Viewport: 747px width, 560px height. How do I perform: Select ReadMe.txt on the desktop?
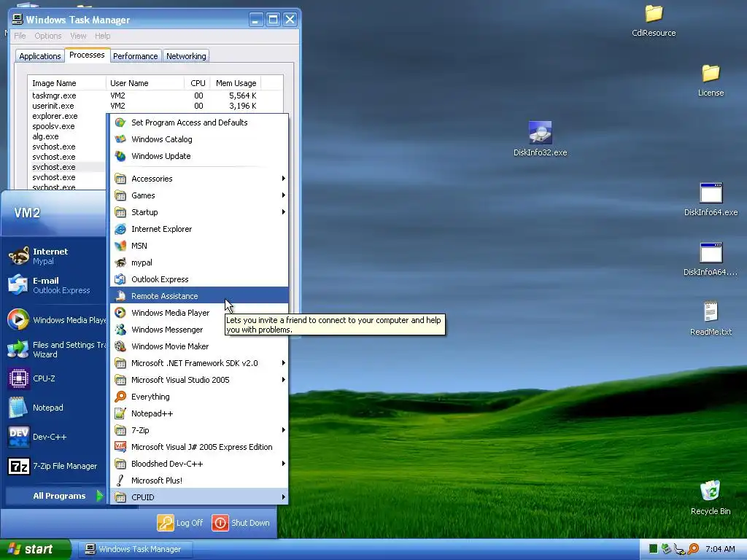711,318
